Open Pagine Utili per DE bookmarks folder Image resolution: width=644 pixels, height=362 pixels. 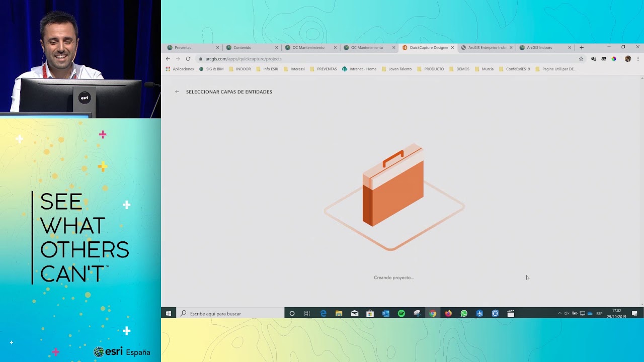pos(556,69)
